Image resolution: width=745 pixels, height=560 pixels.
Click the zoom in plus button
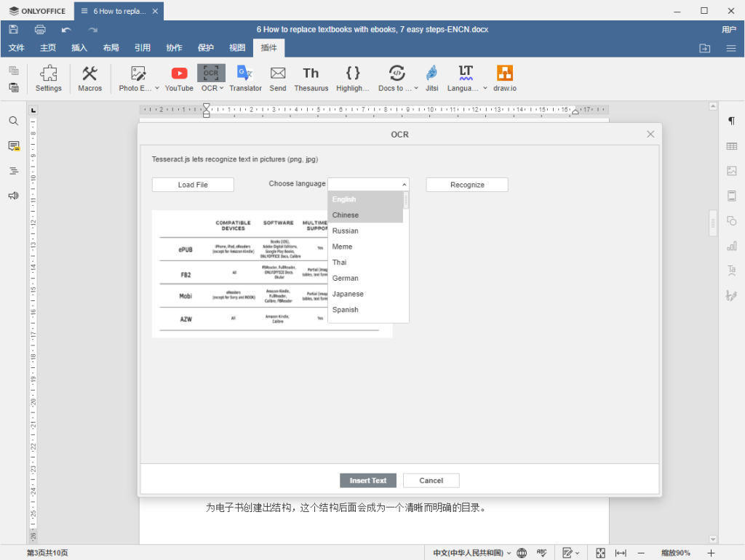point(711,553)
